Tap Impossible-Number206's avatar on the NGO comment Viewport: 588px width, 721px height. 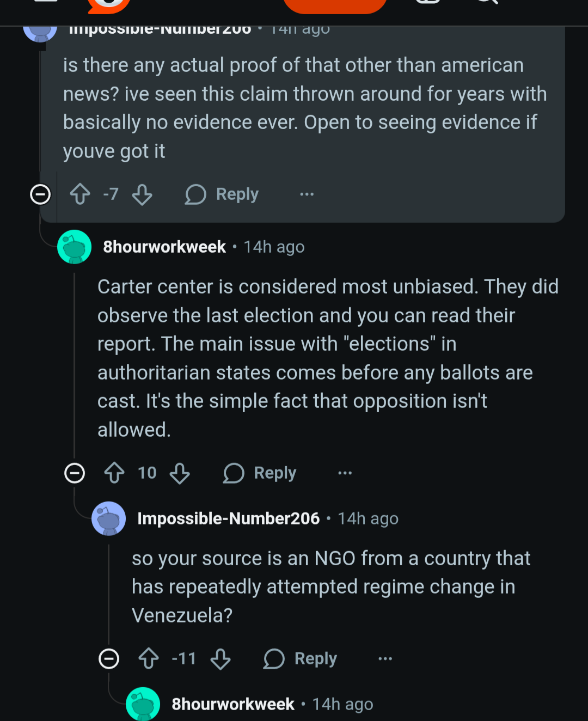pyautogui.click(x=109, y=518)
